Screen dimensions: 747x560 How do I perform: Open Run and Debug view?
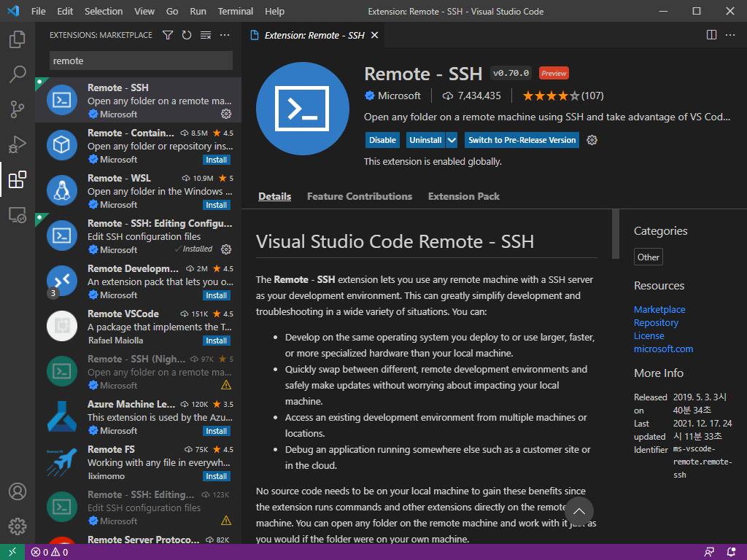pyautogui.click(x=18, y=145)
